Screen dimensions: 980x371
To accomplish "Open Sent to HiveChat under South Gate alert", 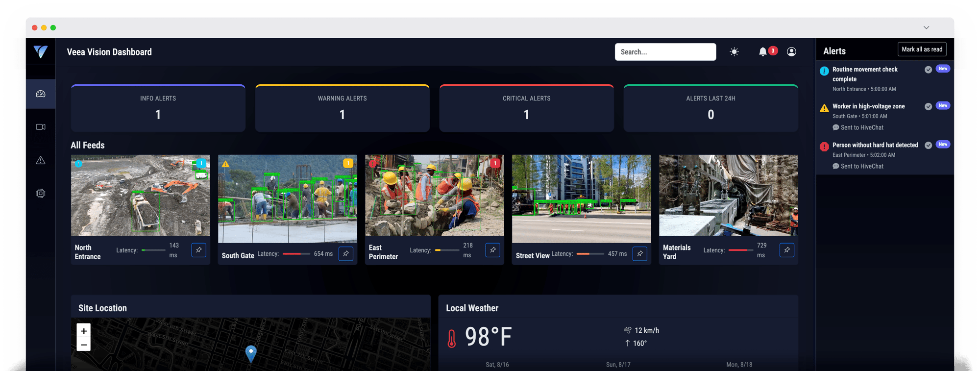I will pyautogui.click(x=858, y=127).
